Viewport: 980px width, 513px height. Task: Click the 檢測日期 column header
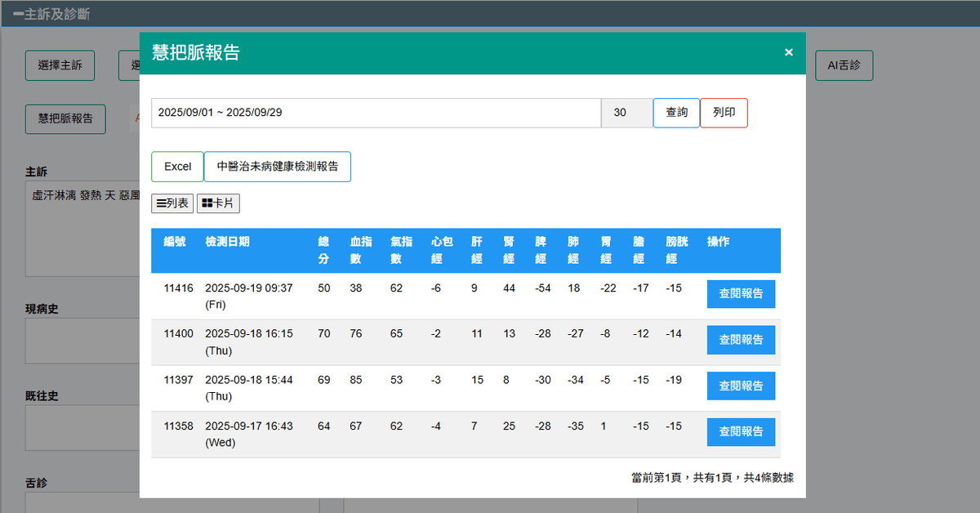228,242
